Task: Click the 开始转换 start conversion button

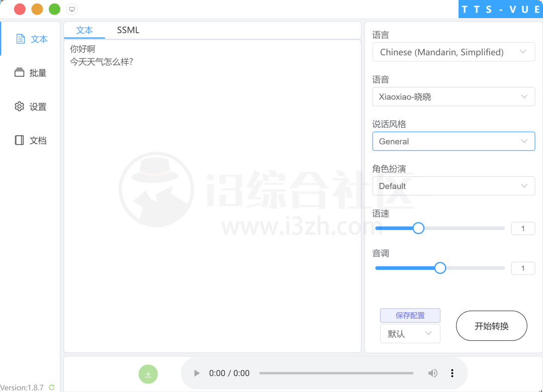Action: (492, 326)
